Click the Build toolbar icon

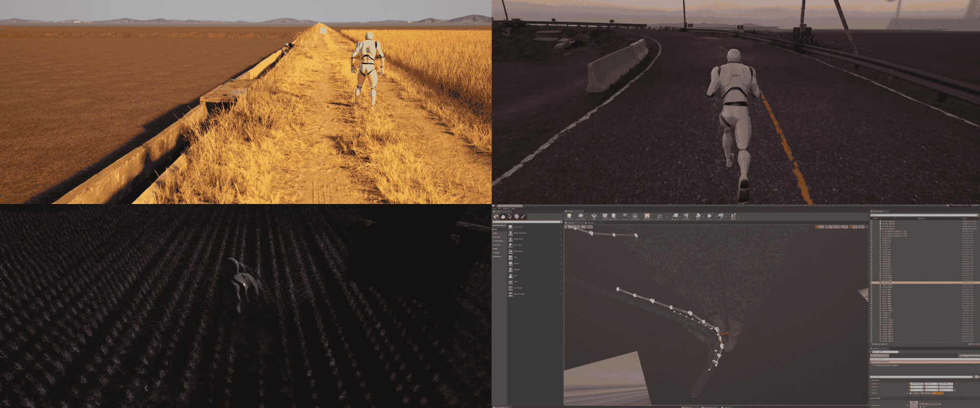(x=698, y=216)
